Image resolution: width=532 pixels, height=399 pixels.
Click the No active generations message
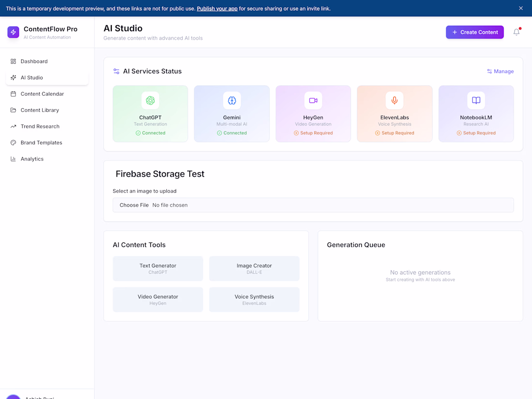tap(420, 272)
